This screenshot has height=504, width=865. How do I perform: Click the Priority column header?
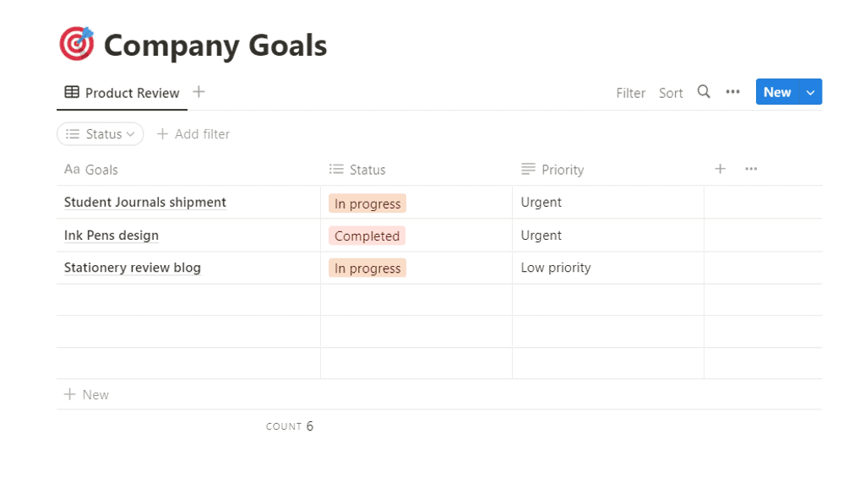click(x=562, y=170)
